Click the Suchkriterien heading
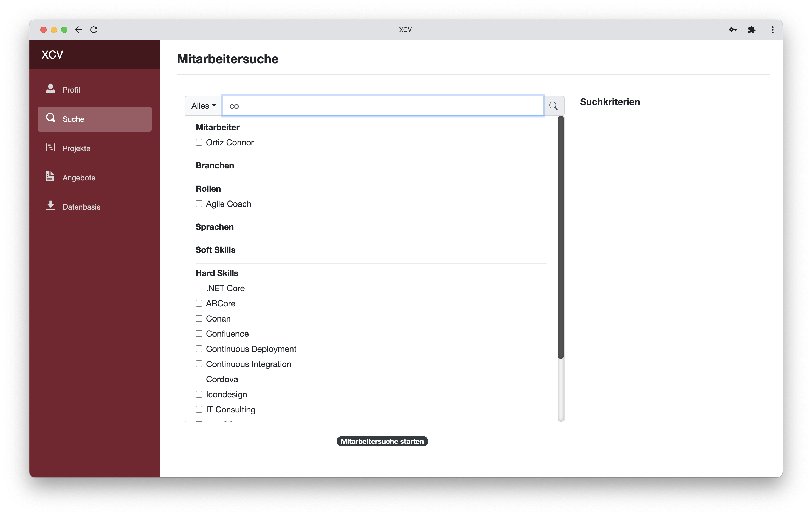The width and height of the screenshot is (812, 516). (610, 102)
